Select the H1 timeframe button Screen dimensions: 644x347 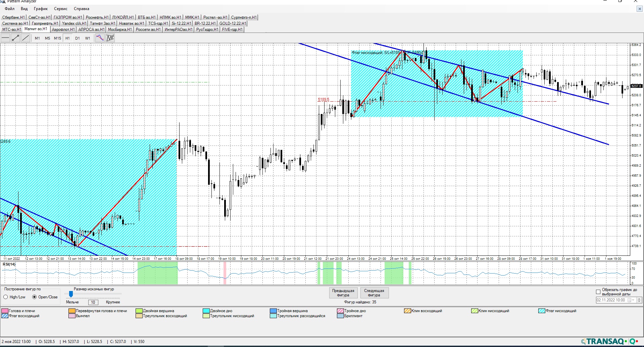[67, 38]
